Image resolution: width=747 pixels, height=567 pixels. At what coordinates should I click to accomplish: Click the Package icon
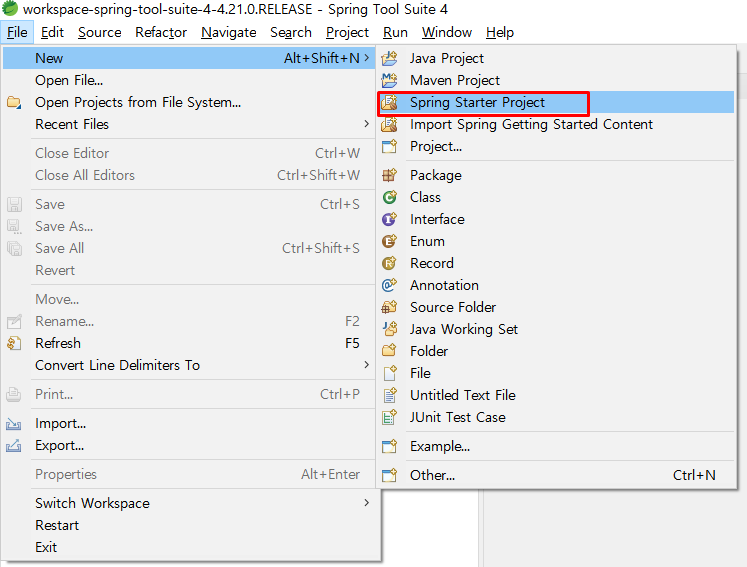tap(389, 175)
